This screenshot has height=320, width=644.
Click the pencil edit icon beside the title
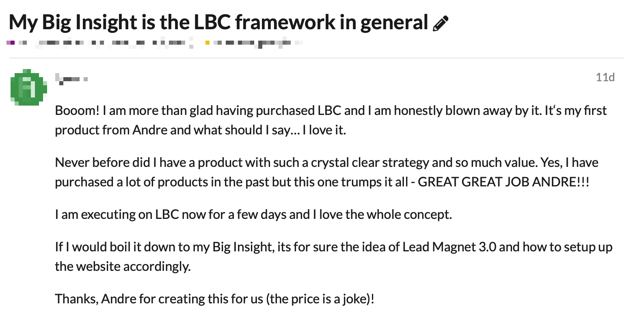tap(441, 24)
